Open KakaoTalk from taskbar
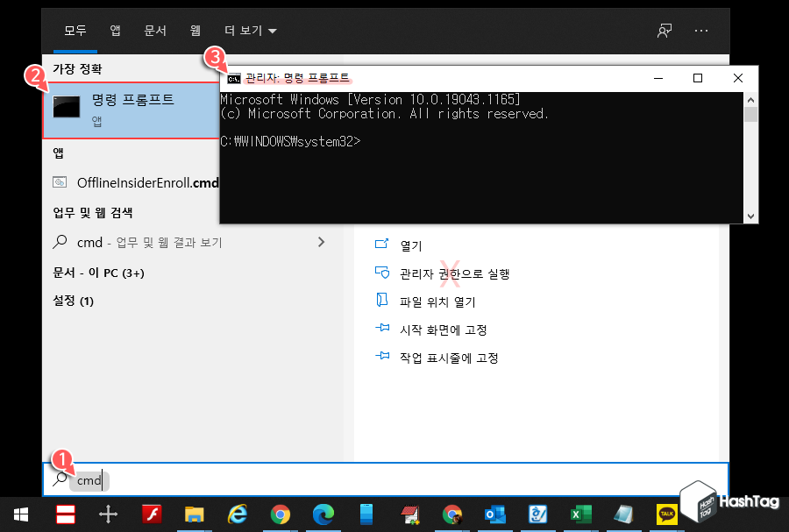Viewport: 789px width, 532px height. [667, 514]
